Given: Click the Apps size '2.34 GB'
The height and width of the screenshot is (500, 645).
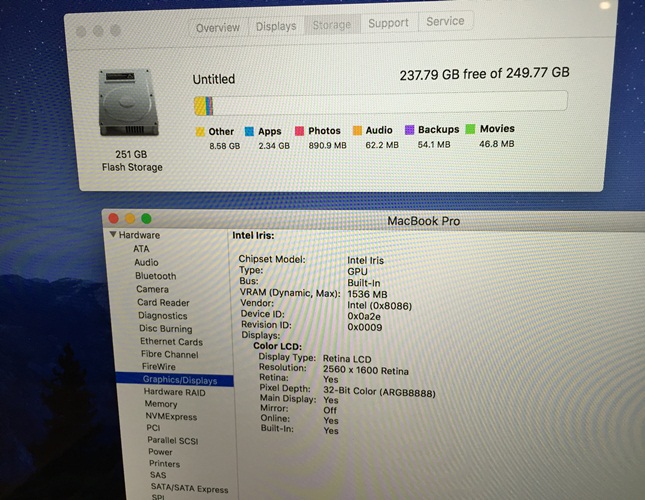Looking at the screenshot, I should click(274, 146).
